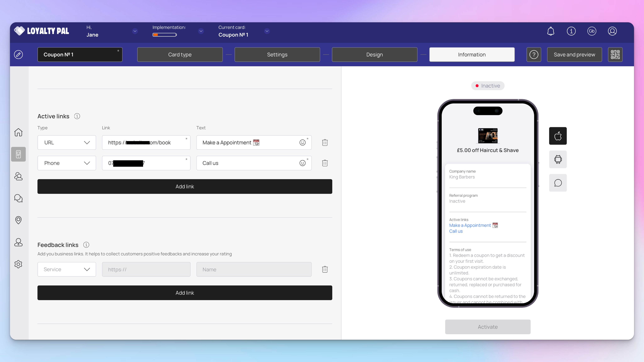
Task: Show the Active links info tooltip
Action: click(x=77, y=116)
